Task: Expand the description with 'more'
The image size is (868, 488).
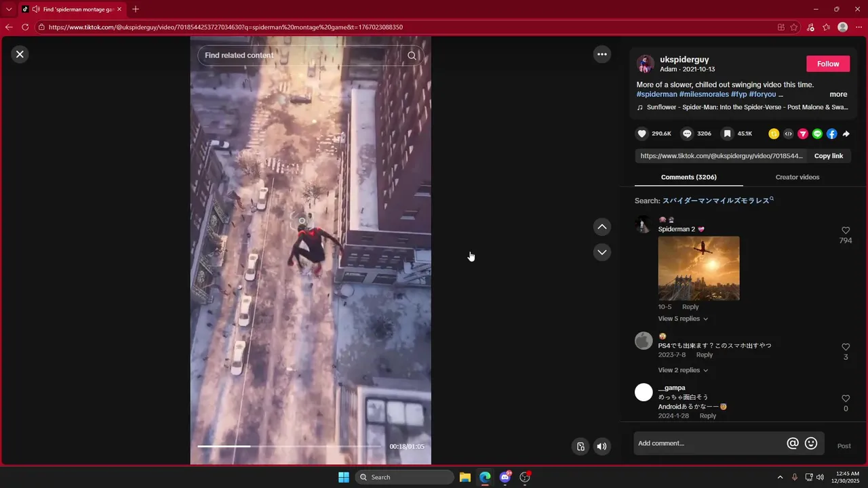Action: click(x=838, y=94)
